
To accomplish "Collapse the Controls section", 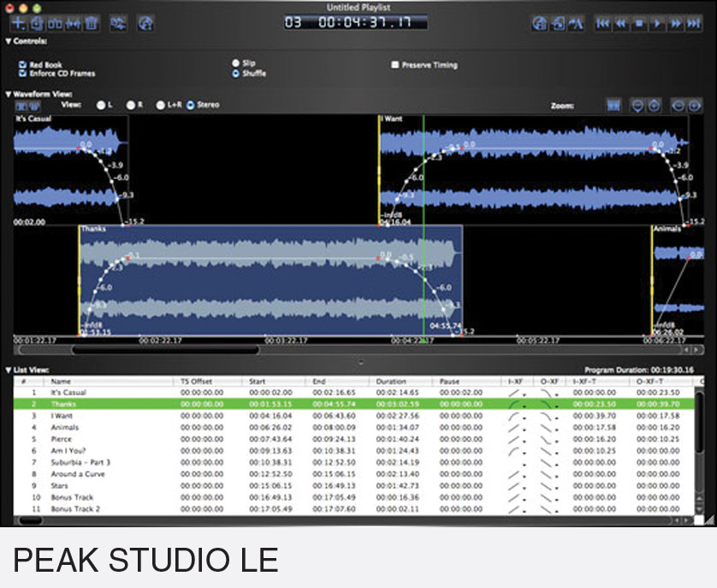I will pos(9,41).
